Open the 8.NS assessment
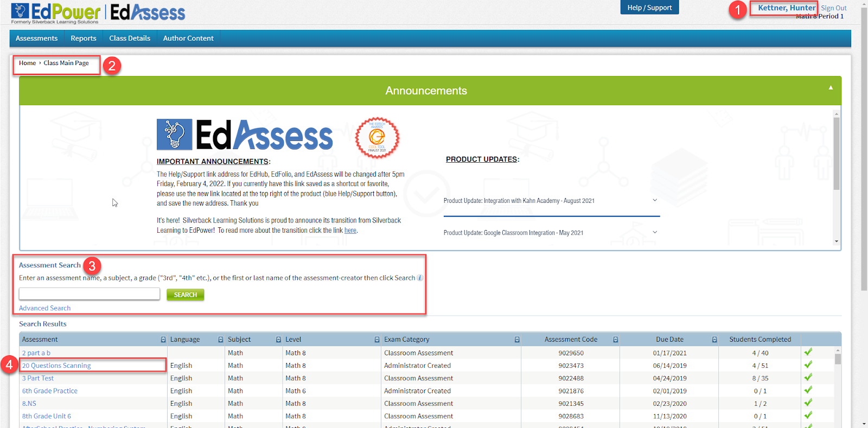 tap(29, 404)
